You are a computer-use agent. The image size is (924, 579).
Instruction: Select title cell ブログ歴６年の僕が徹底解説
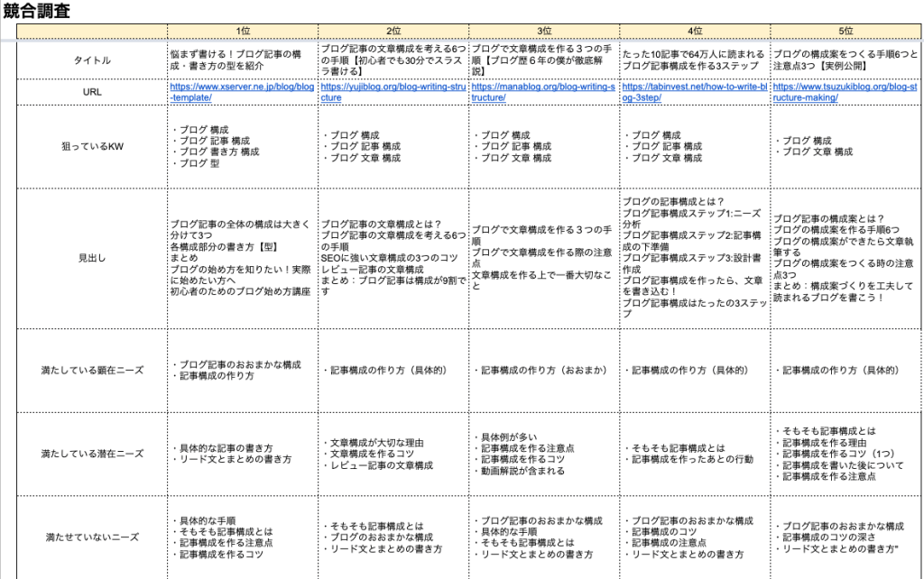(x=544, y=60)
